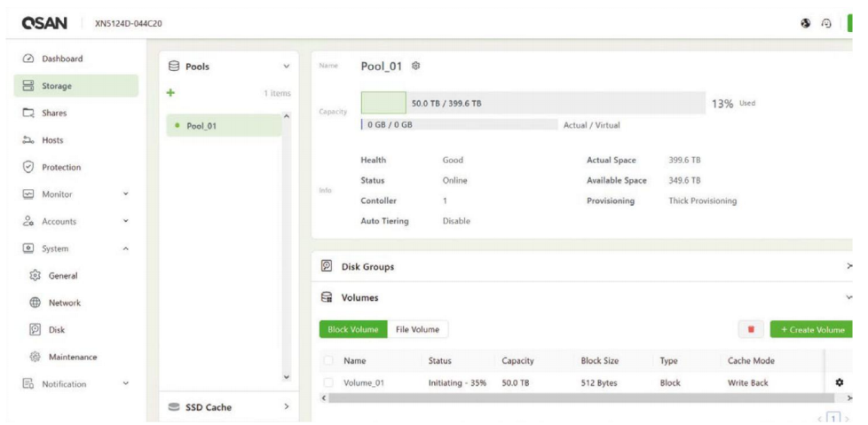The image size is (868, 425).
Task: Select the Block Volume tab
Action: tap(353, 329)
